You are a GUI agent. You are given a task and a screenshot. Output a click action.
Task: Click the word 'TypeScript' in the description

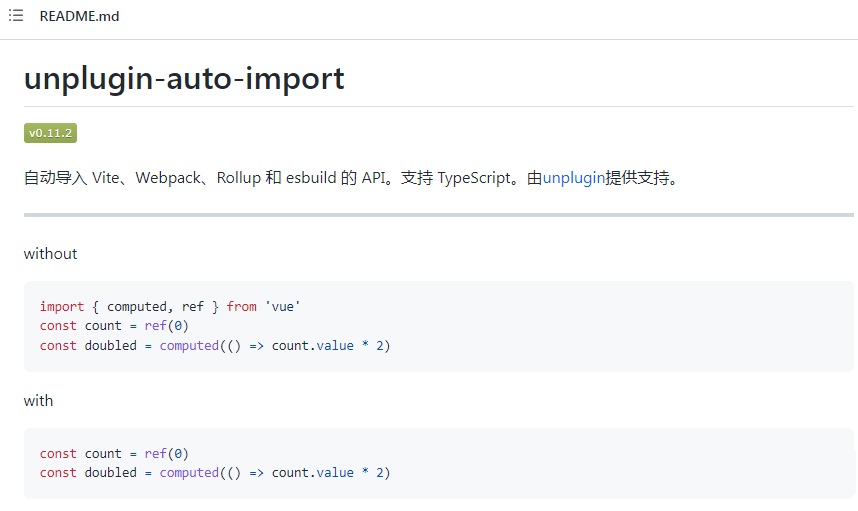coord(474,178)
